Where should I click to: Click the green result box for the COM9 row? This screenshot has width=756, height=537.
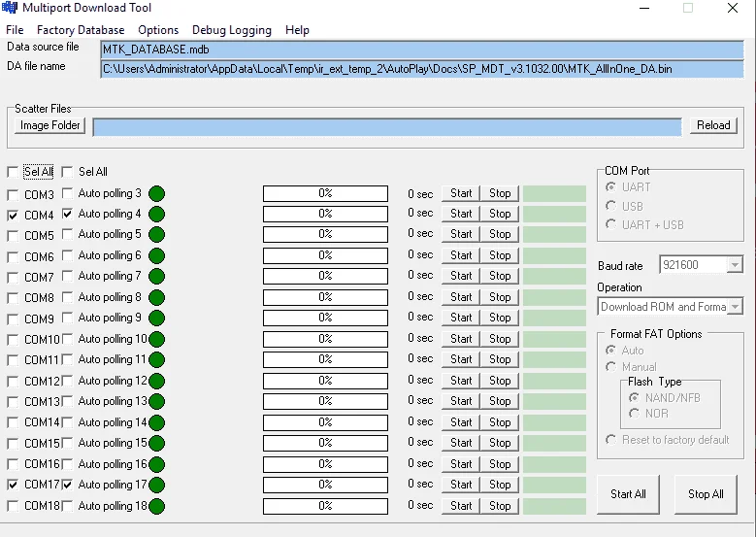pos(554,318)
